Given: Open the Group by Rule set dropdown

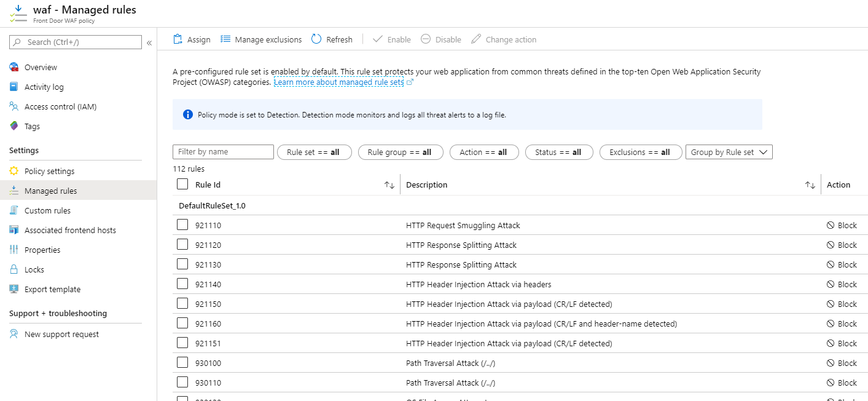Looking at the screenshot, I should click(x=729, y=152).
